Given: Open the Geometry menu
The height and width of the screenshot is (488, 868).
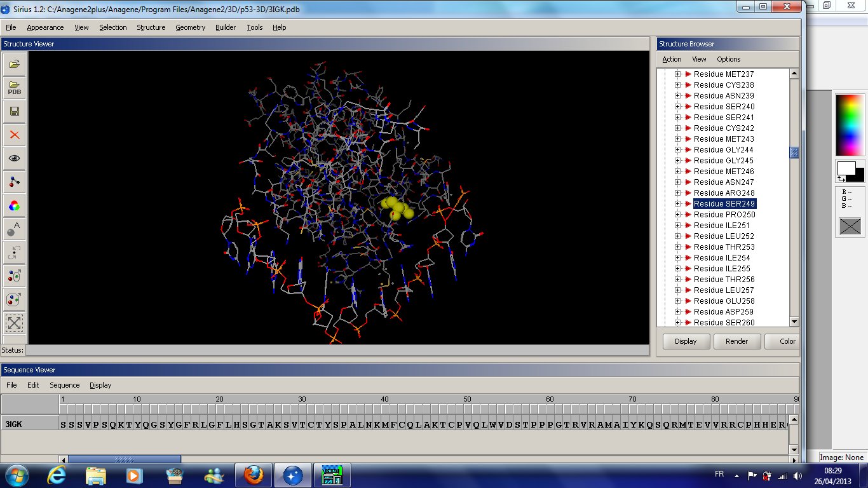Looking at the screenshot, I should (190, 27).
